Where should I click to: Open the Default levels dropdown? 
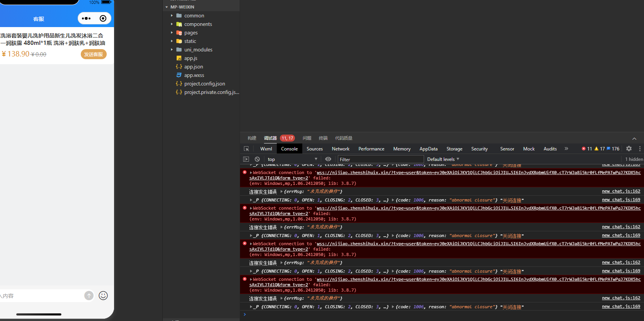[443, 159]
